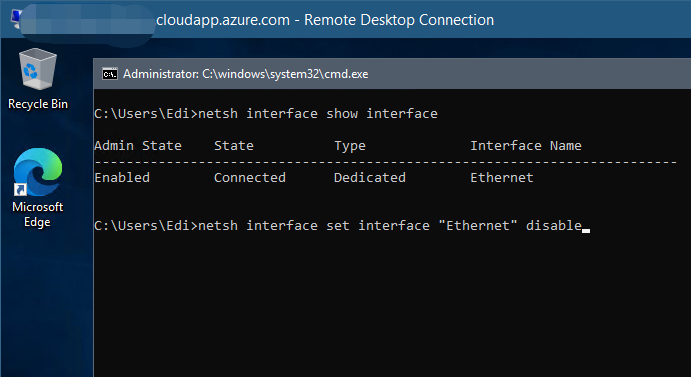This screenshot has width=691, height=377.
Task: Click the 'Dedicated' type value
Action: click(x=370, y=178)
